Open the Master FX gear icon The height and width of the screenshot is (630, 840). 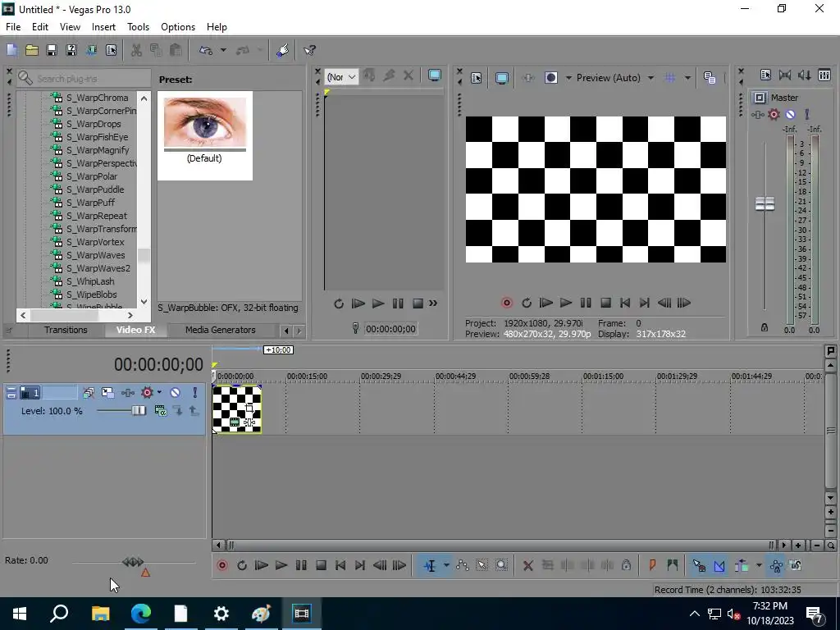(774, 114)
